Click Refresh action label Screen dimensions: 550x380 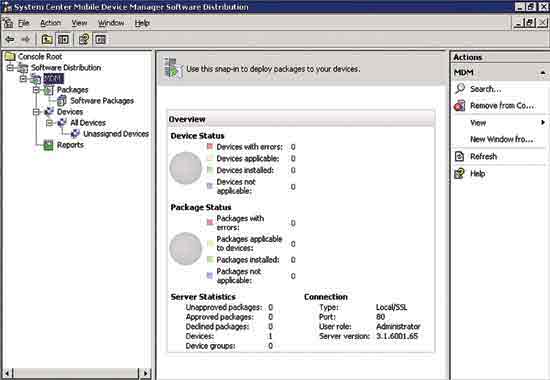(x=483, y=156)
